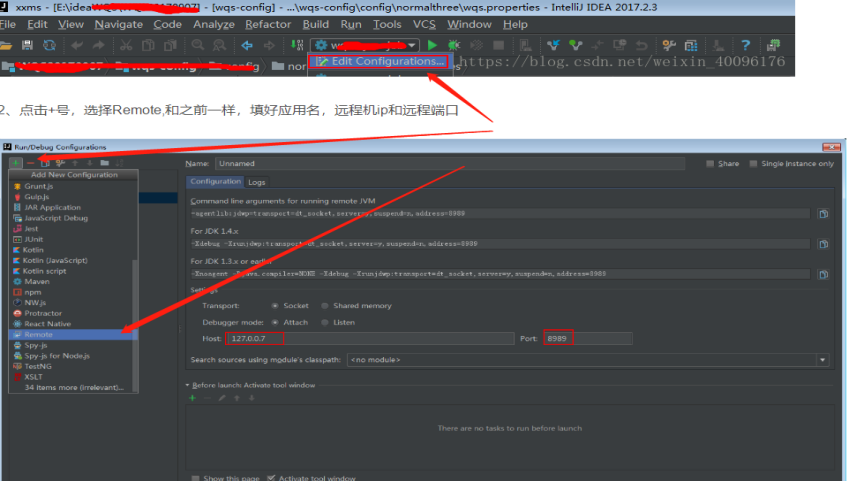Choose Edit Configurations... from dropdown
Screen dimensions: 865x481
tap(381, 61)
